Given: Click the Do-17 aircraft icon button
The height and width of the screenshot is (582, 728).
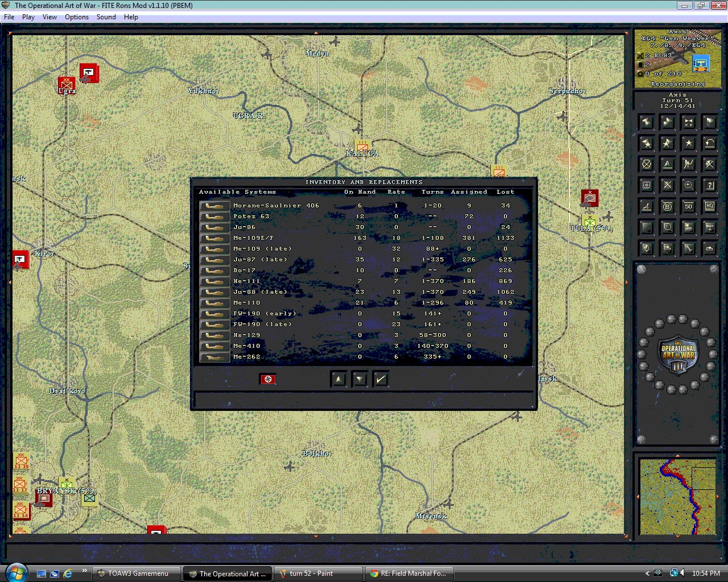Looking at the screenshot, I should click(x=214, y=271).
